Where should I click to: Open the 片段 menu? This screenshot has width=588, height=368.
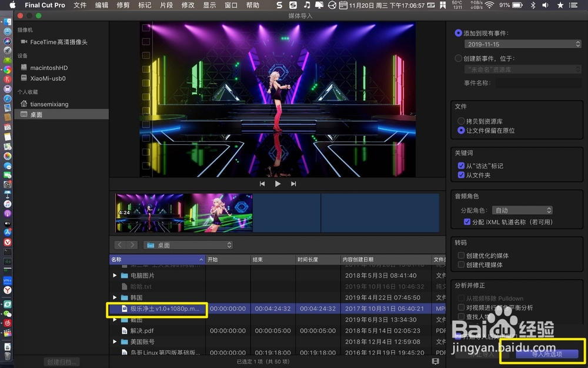pos(166,5)
